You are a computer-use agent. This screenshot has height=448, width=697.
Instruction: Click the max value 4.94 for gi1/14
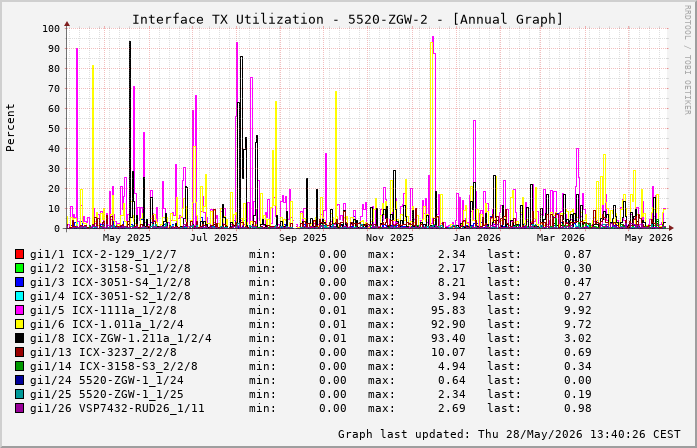tap(452, 366)
